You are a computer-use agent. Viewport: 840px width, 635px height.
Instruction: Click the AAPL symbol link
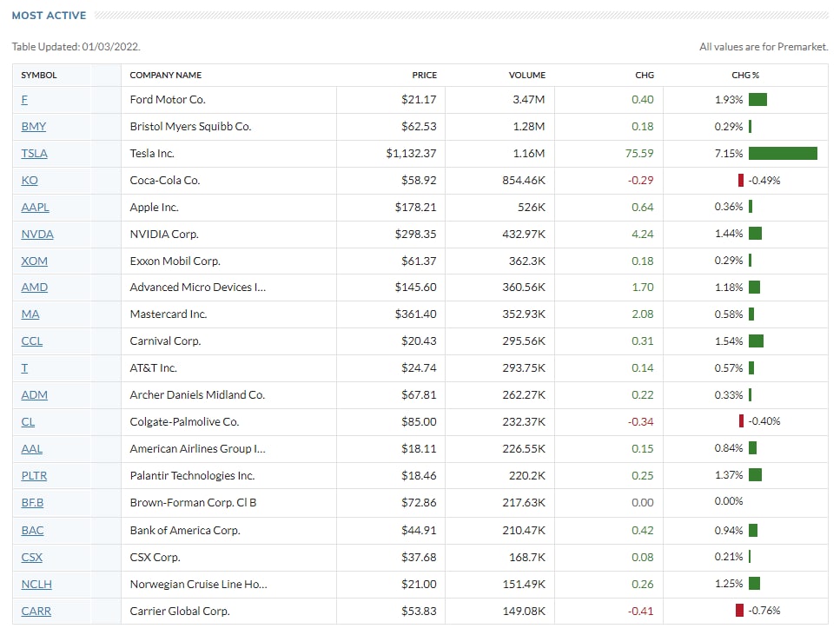36,208
